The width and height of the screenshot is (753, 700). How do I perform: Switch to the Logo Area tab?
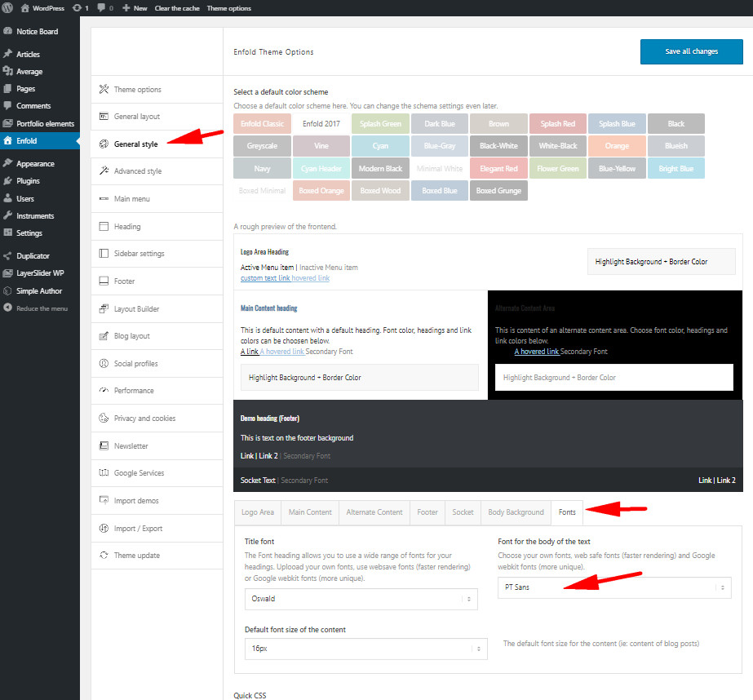click(258, 512)
